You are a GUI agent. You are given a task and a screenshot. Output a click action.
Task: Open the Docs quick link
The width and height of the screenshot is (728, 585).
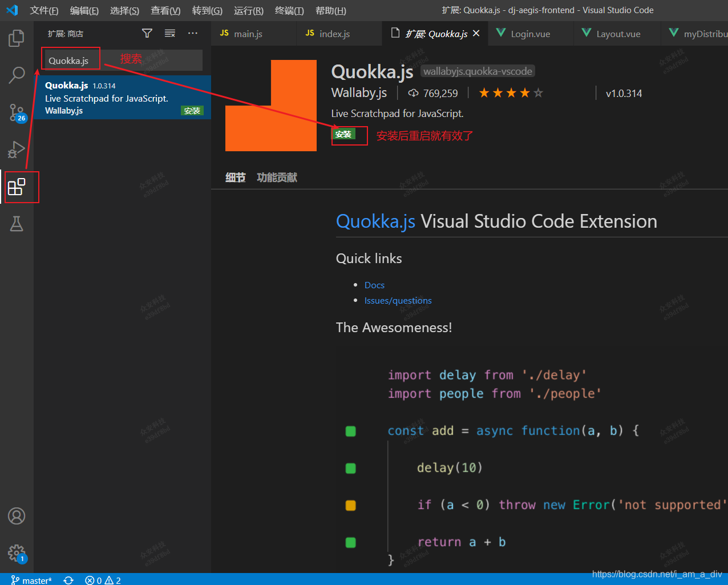(x=374, y=285)
